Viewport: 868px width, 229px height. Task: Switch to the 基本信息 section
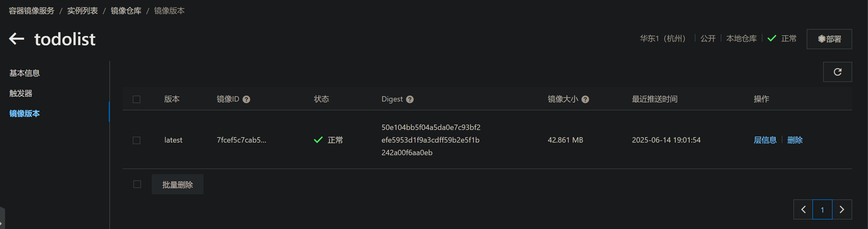click(x=24, y=73)
